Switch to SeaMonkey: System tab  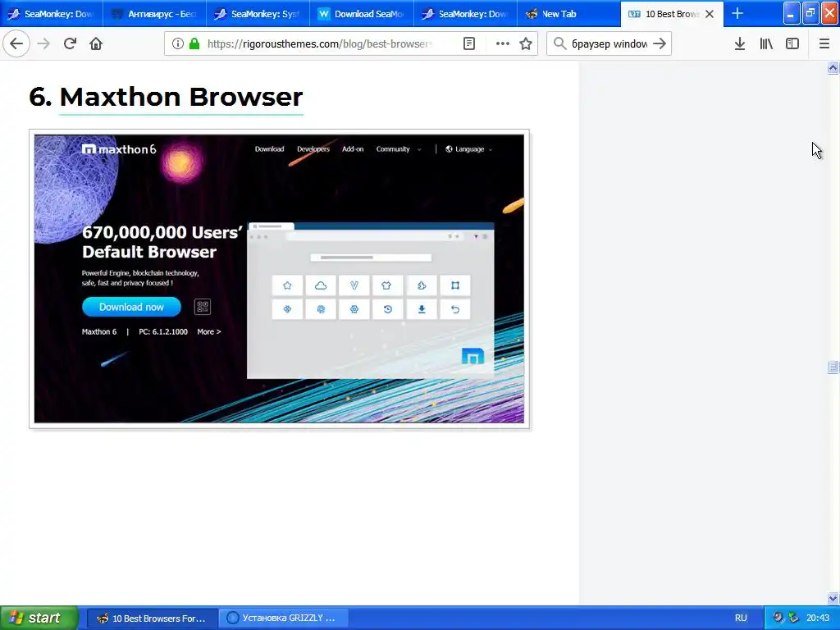point(258,14)
